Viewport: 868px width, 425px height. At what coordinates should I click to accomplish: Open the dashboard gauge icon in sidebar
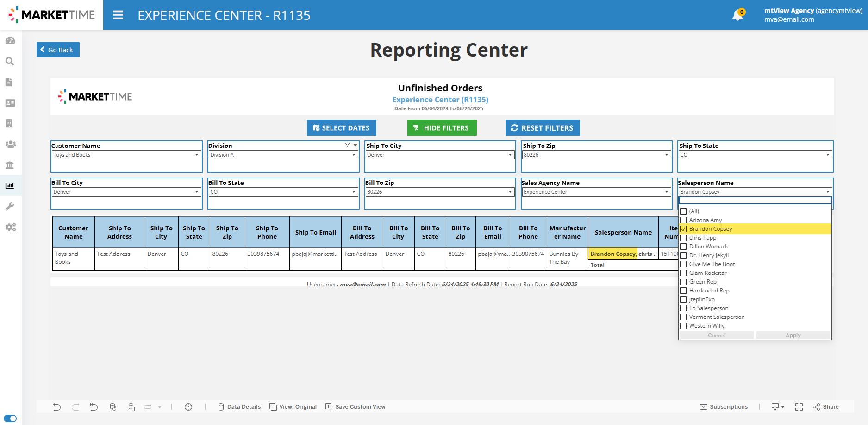click(x=10, y=41)
